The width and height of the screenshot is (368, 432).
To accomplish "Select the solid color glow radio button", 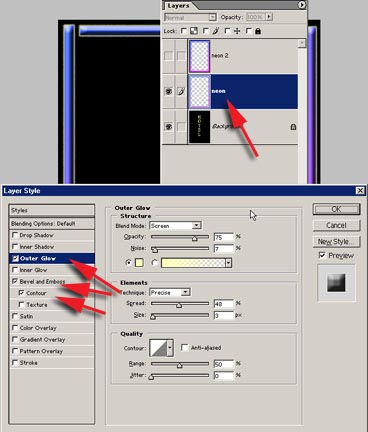I will coord(129,263).
